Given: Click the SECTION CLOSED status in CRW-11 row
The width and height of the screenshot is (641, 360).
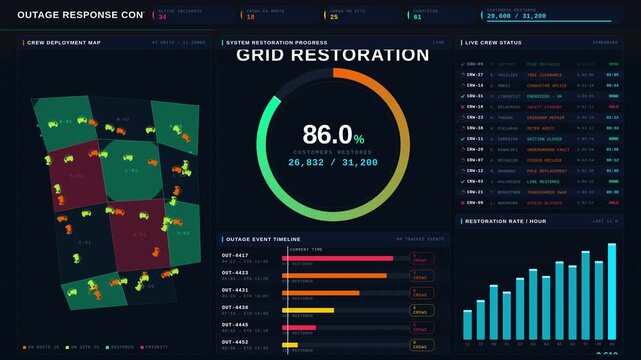Looking at the screenshot, I should click(544, 139).
